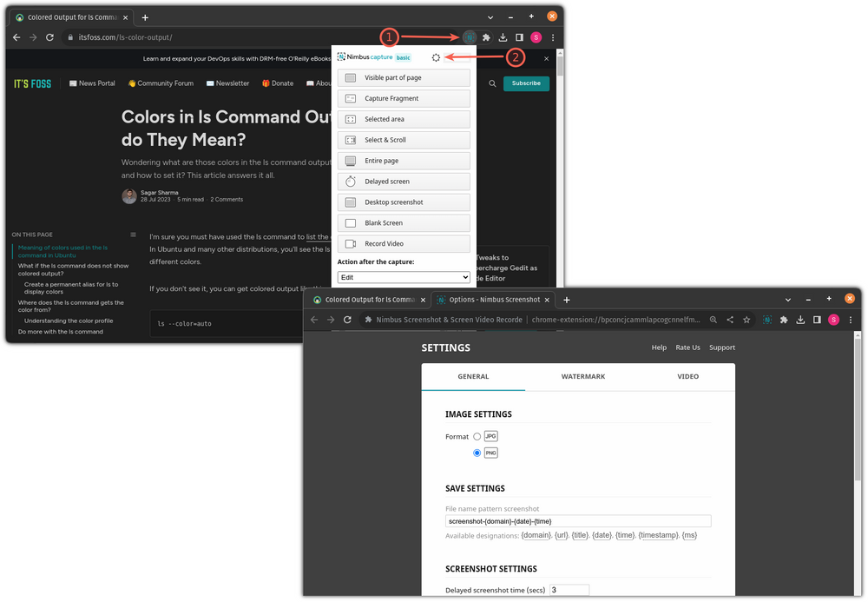Screen dimensions: 868x602
Task: Open the Chrome extensions puzzle menu
Action: coord(486,37)
